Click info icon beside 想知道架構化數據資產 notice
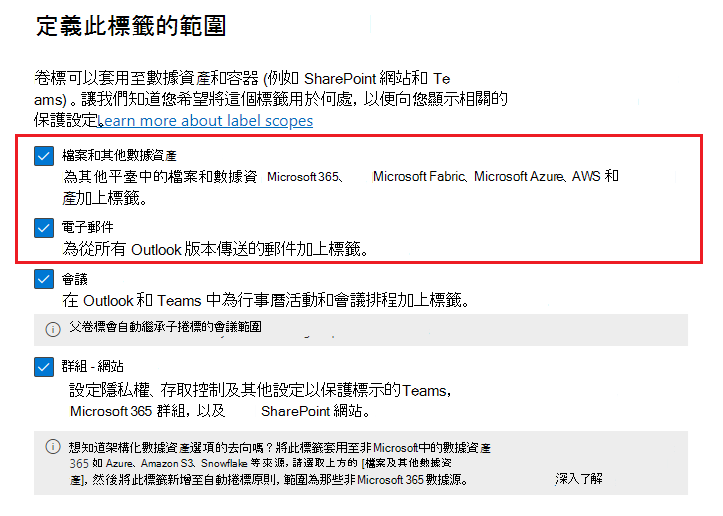This screenshot has width=723, height=516. (x=53, y=446)
